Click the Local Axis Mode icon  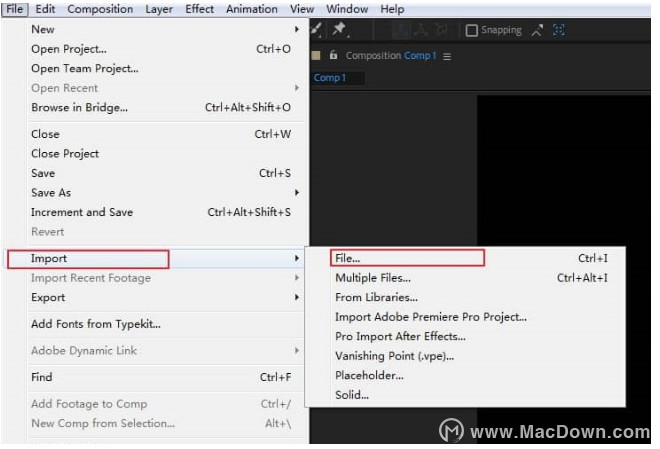(401, 30)
